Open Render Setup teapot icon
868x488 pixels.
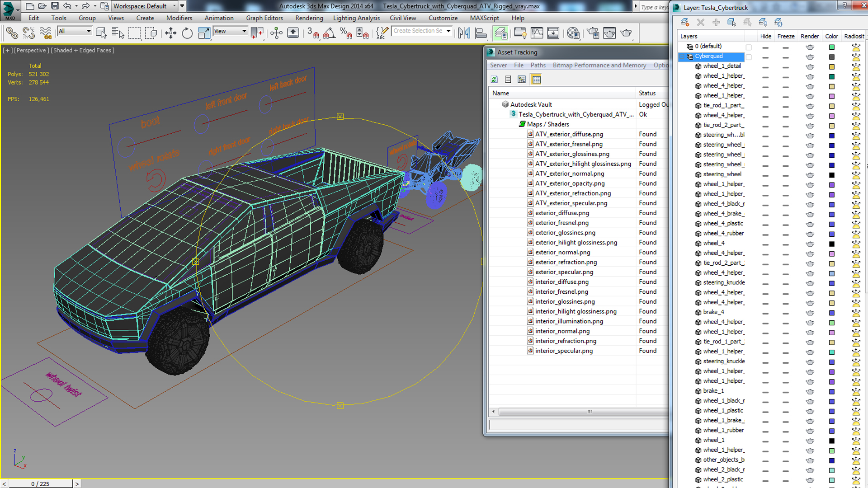click(x=593, y=33)
